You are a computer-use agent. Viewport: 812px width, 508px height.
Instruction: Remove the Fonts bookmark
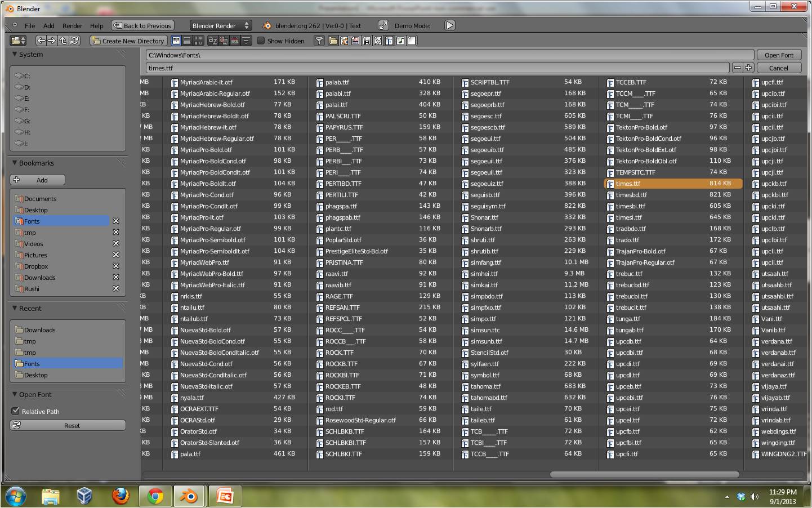click(x=116, y=221)
